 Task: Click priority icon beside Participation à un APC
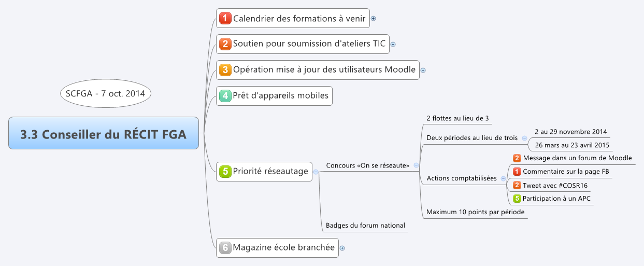pyautogui.click(x=517, y=199)
